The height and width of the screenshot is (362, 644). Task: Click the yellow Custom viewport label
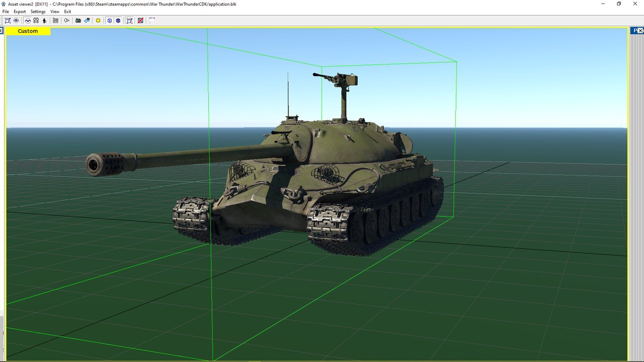click(x=28, y=31)
